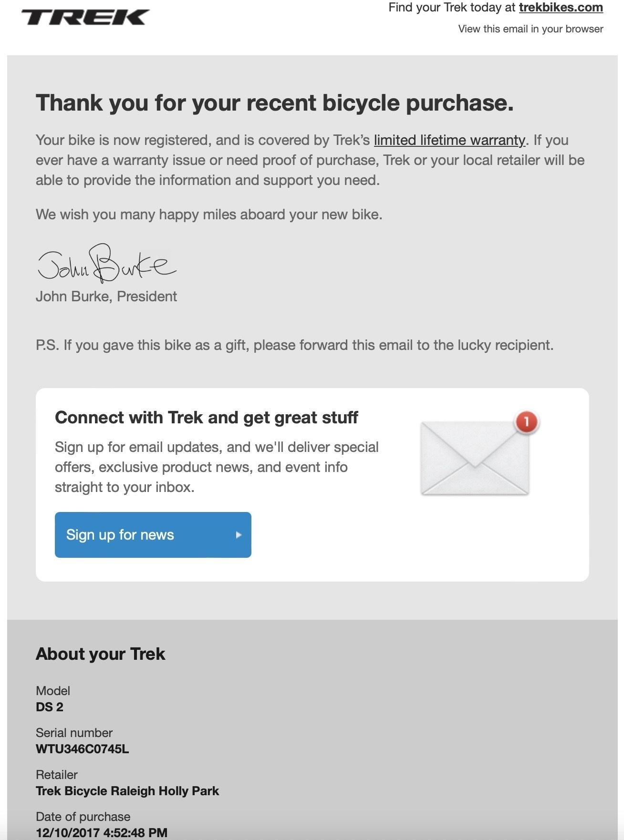Click the thank-you purchase headline
The width and height of the screenshot is (624, 840).
(x=274, y=103)
